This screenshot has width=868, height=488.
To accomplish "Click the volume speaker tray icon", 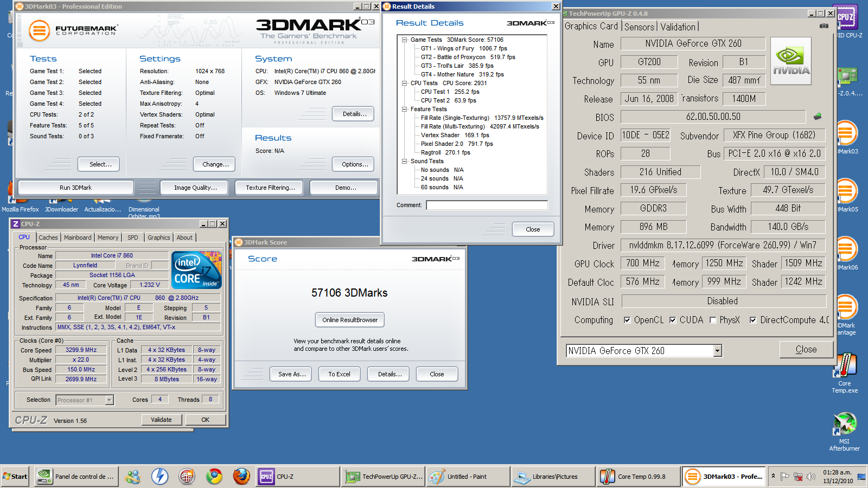I will click(811, 477).
